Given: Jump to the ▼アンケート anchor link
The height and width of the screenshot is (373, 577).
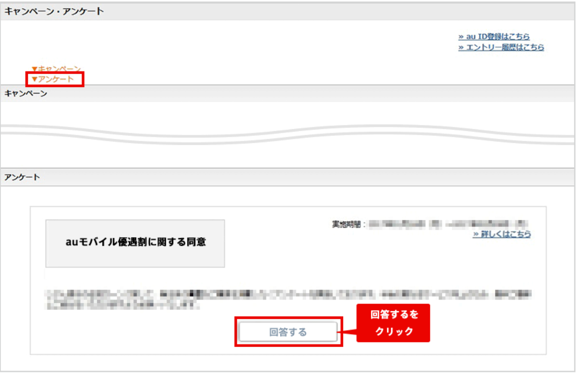Looking at the screenshot, I should pos(53,79).
